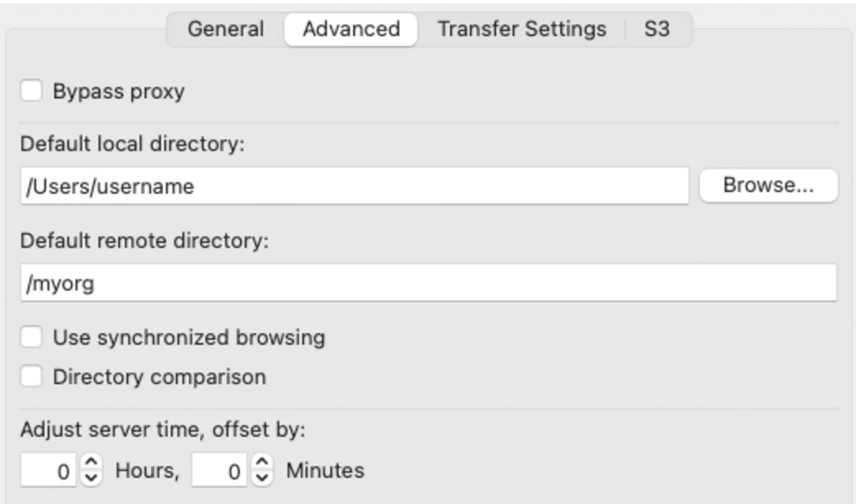
Task: Toggle Use synchronized browsing checkbox
Action: [x=32, y=337]
